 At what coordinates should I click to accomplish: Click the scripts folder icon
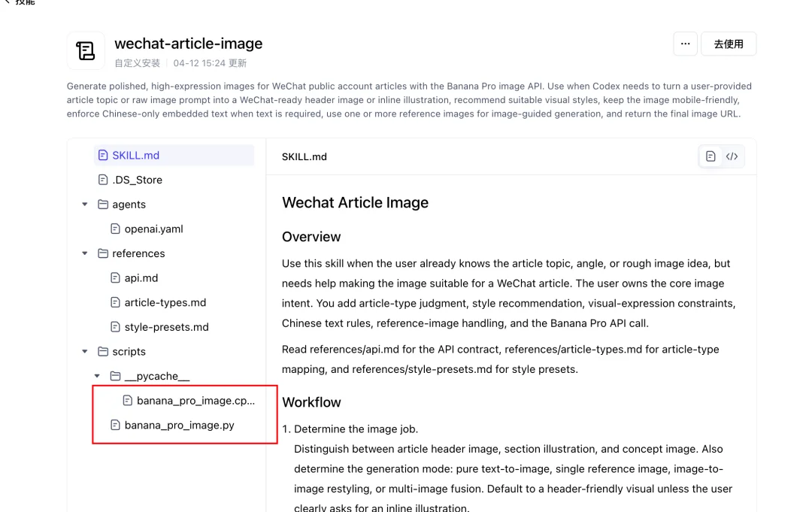click(103, 352)
